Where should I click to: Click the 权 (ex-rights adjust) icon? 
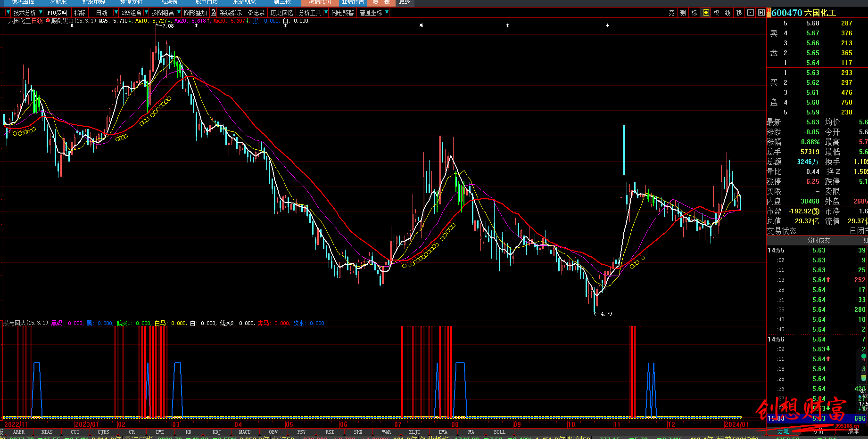717,13
